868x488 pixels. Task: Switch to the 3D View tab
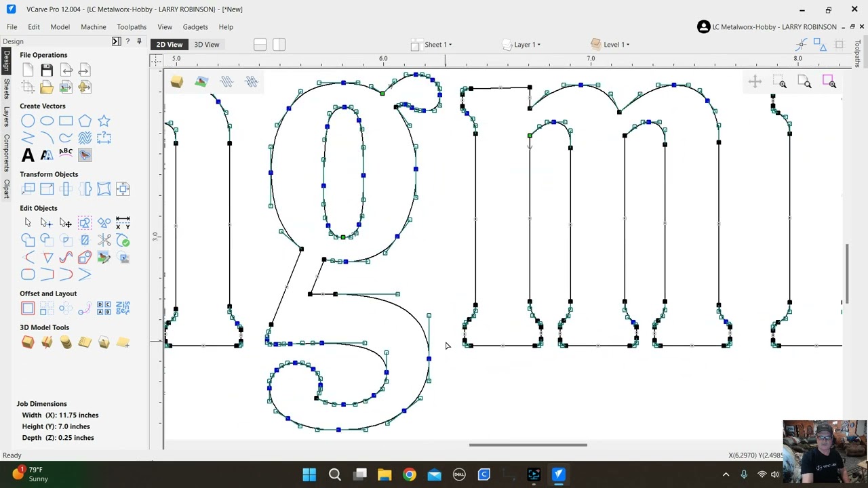tap(207, 45)
